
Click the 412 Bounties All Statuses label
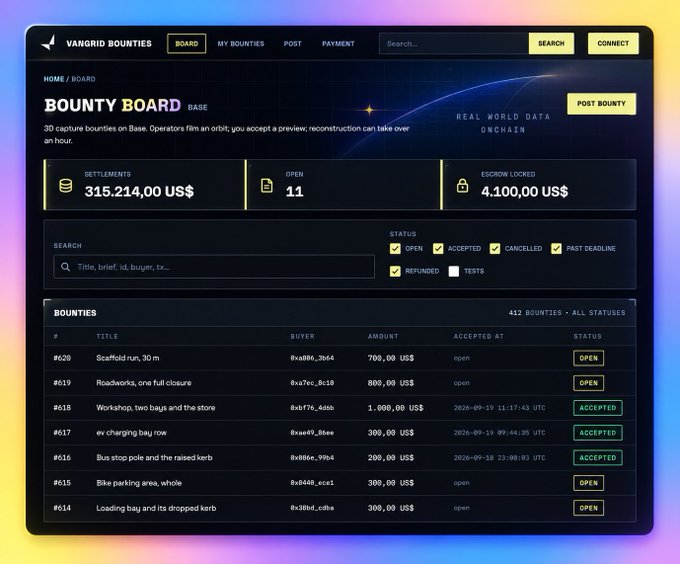(x=567, y=313)
